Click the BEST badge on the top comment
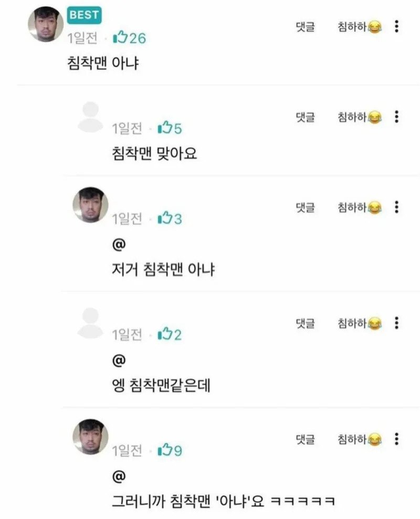420x519 pixels. tap(84, 16)
